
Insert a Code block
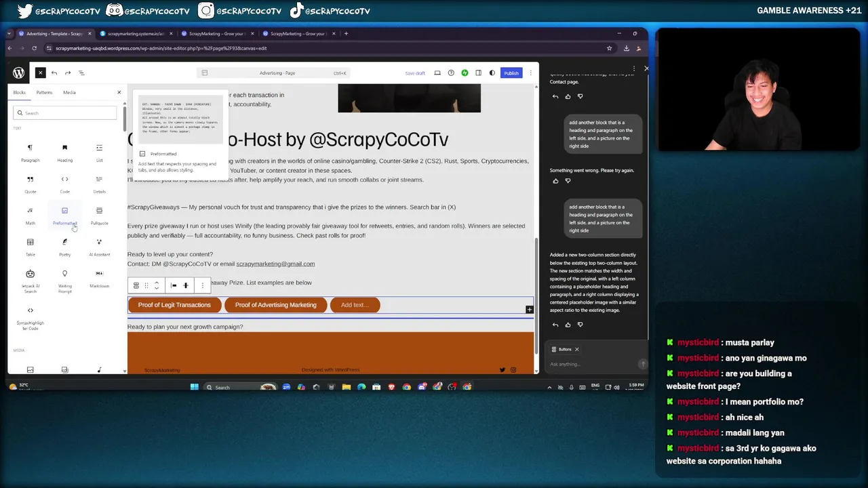click(x=64, y=184)
